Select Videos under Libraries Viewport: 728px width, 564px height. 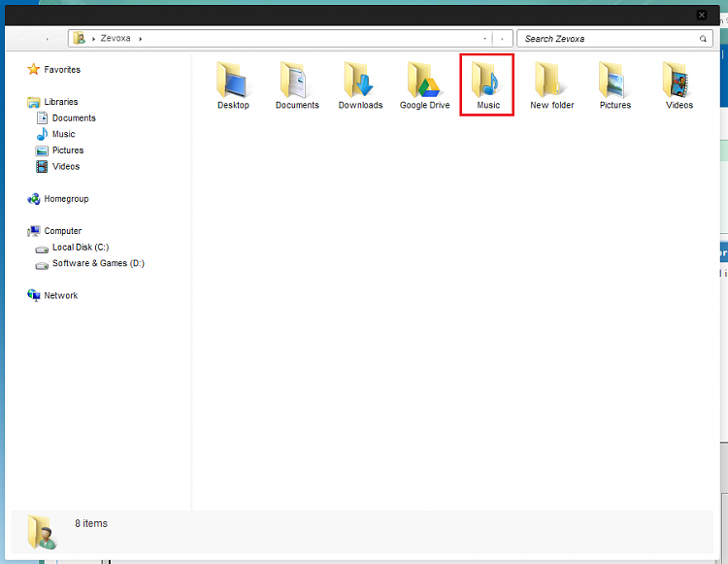[x=66, y=166]
